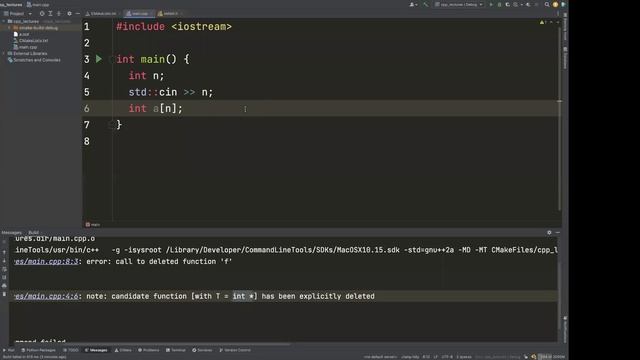This screenshot has height=360, width=640.
Task: Open the Problems tool window
Action: click(149, 350)
